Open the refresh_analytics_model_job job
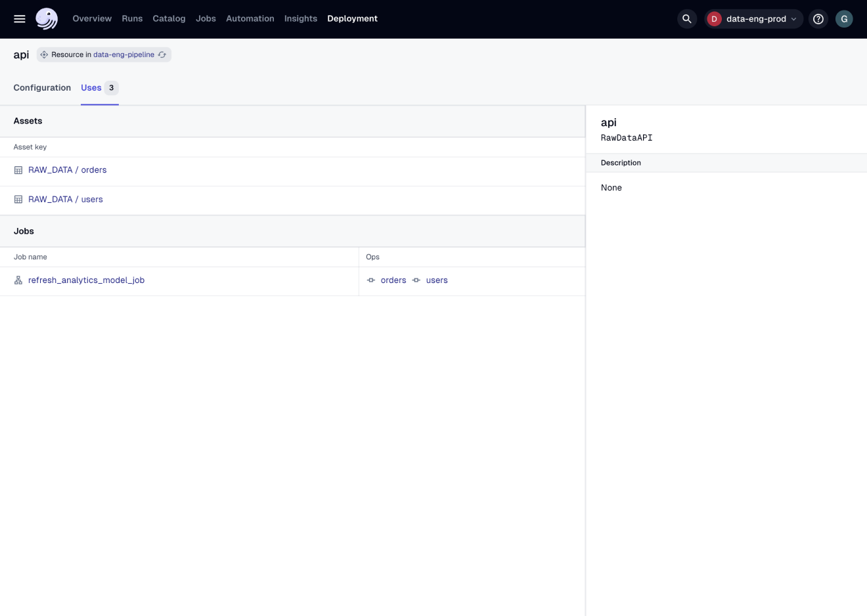Image resolution: width=867 pixels, height=616 pixels. tap(86, 280)
